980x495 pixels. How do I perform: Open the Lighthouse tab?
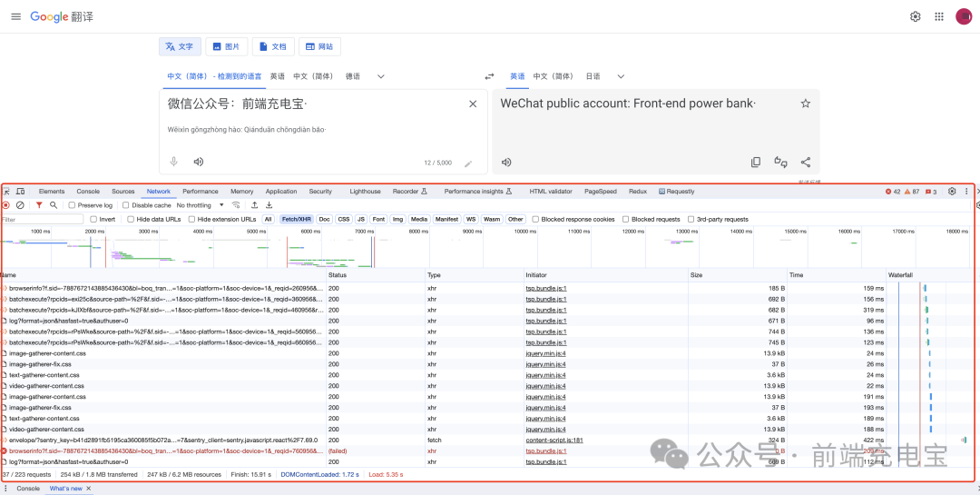point(366,192)
